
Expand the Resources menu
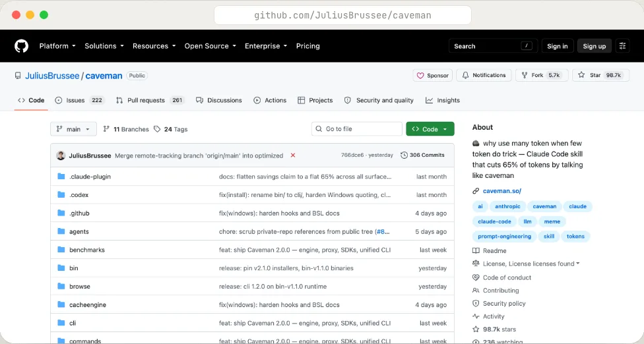154,46
